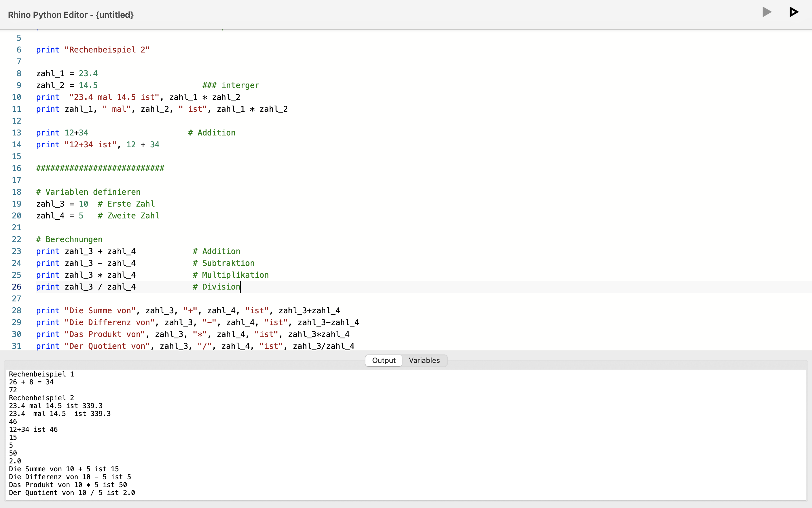Click the '# Multiplikation' comment
Viewport: 812px width, 508px height.
231,275
